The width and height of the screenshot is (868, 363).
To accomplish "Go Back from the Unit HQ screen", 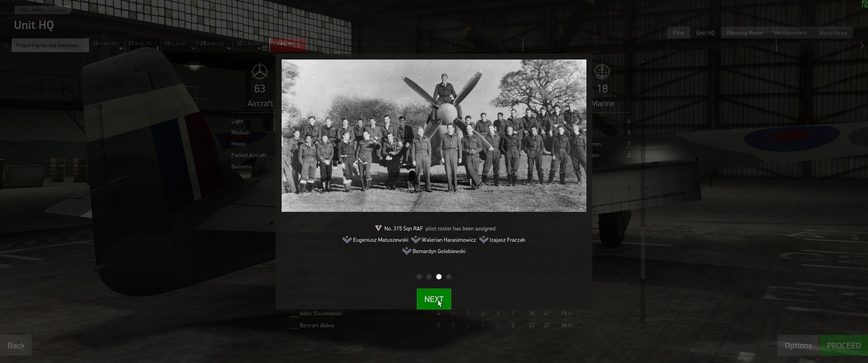I will pos(16,346).
